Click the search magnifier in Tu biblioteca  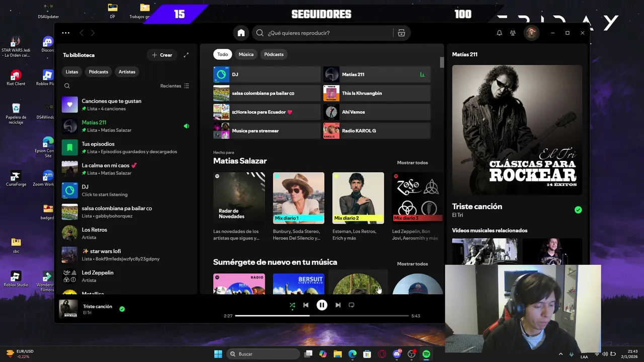pyautogui.click(x=67, y=86)
